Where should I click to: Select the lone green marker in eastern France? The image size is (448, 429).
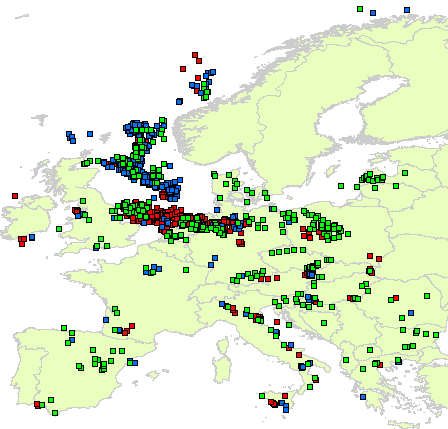186,270
